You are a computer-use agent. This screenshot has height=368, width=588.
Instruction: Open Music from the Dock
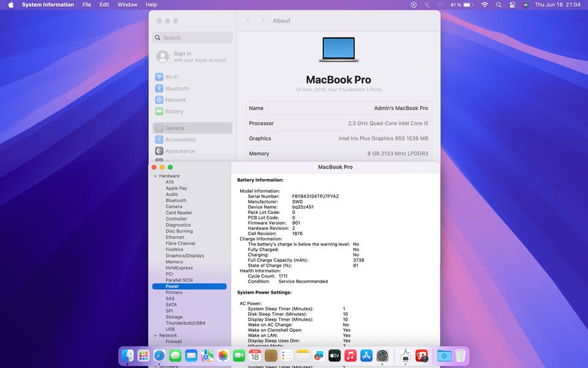(350, 355)
